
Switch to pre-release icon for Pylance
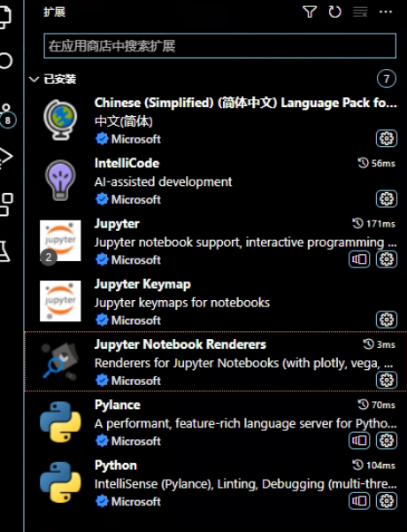coord(359,441)
